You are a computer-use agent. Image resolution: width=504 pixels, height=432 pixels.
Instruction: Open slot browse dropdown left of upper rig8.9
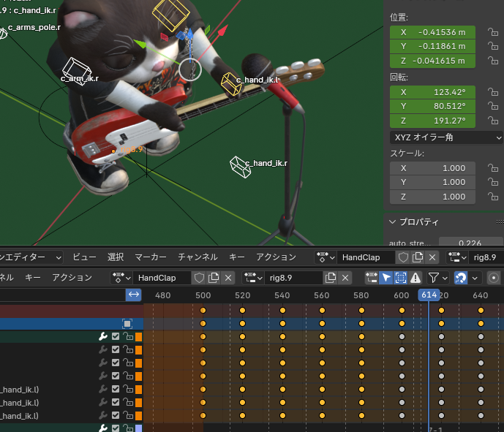(459, 257)
